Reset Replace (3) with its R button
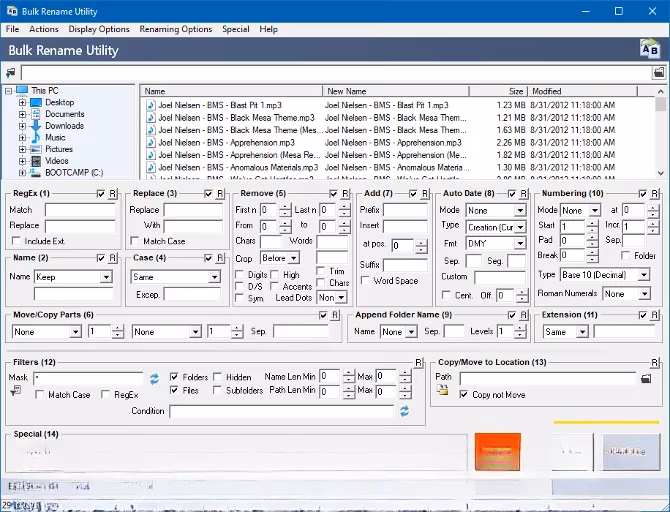 coord(220,194)
